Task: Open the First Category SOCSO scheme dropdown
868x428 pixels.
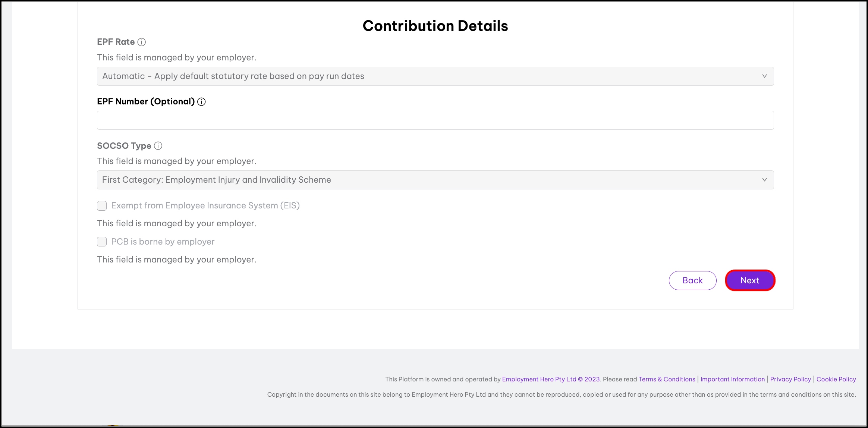Action: (435, 180)
